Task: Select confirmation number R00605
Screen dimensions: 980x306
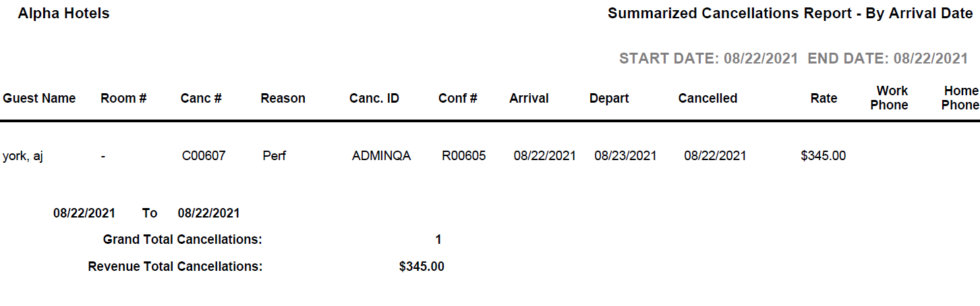Action: tap(463, 156)
